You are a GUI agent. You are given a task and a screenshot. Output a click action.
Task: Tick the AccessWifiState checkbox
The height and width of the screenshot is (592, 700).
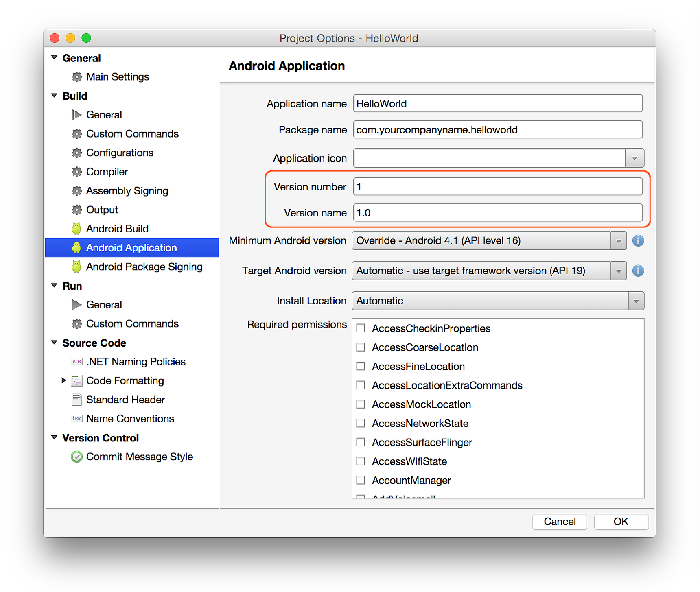(x=361, y=461)
